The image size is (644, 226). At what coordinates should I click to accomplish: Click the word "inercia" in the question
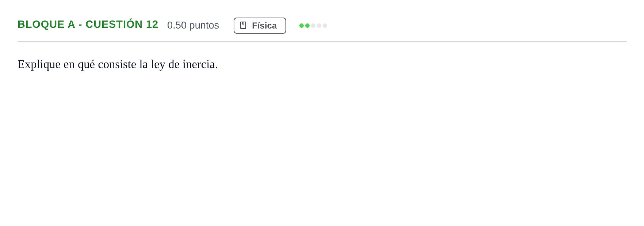200,64
